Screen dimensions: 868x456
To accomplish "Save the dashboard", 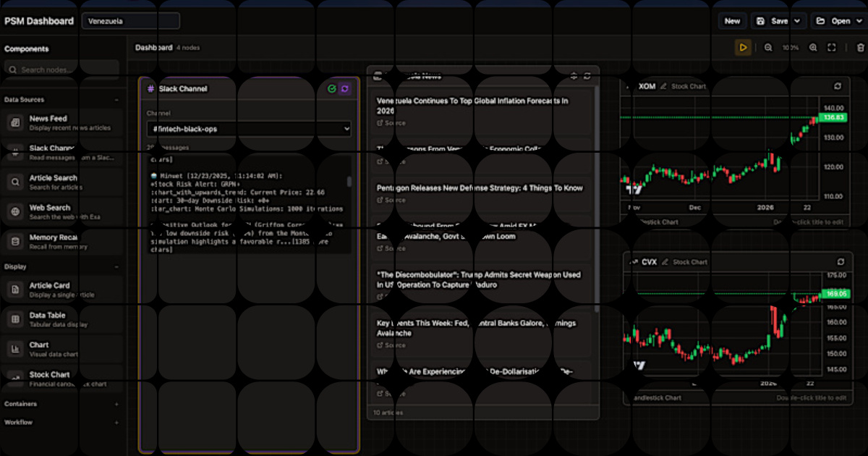I will click(772, 21).
